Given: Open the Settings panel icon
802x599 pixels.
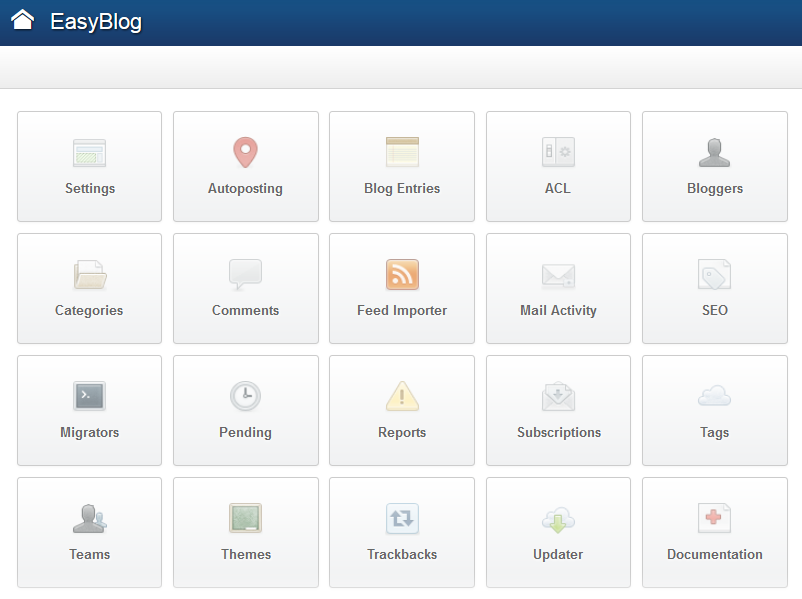Looking at the screenshot, I should tap(90, 153).
